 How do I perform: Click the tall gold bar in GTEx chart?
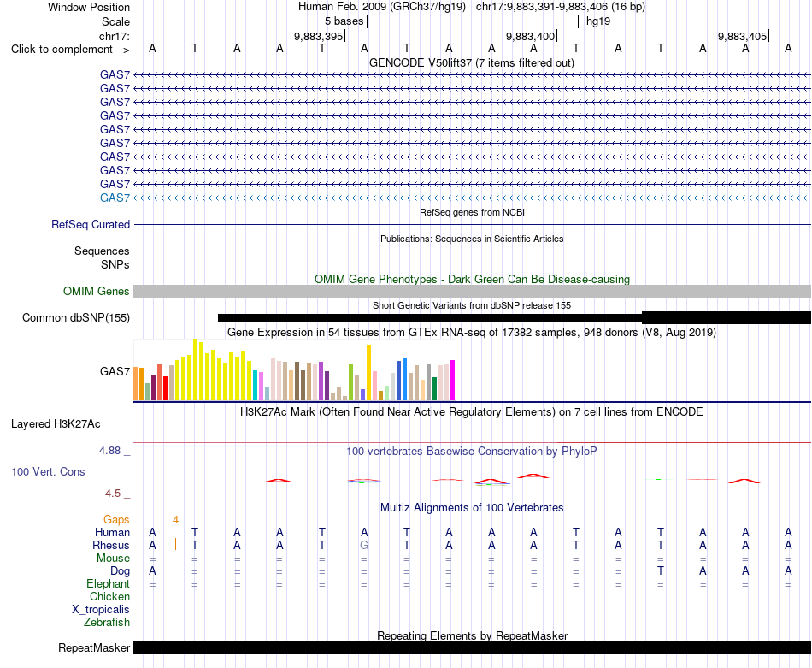[x=368, y=373]
